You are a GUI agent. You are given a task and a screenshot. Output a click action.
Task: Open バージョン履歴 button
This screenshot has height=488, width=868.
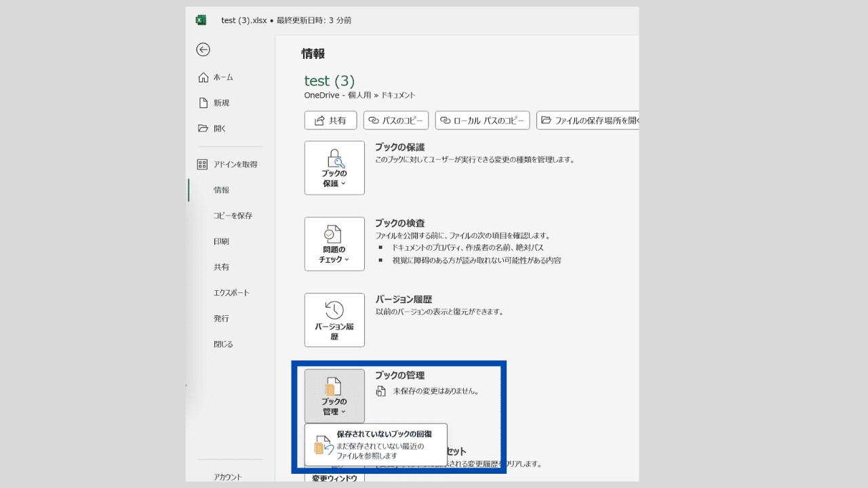334,320
